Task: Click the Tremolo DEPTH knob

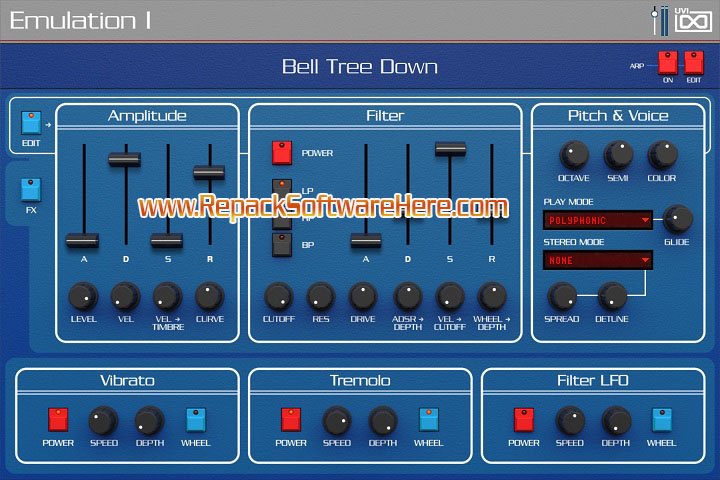Action: pyautogui.click(x=382, y=420)
